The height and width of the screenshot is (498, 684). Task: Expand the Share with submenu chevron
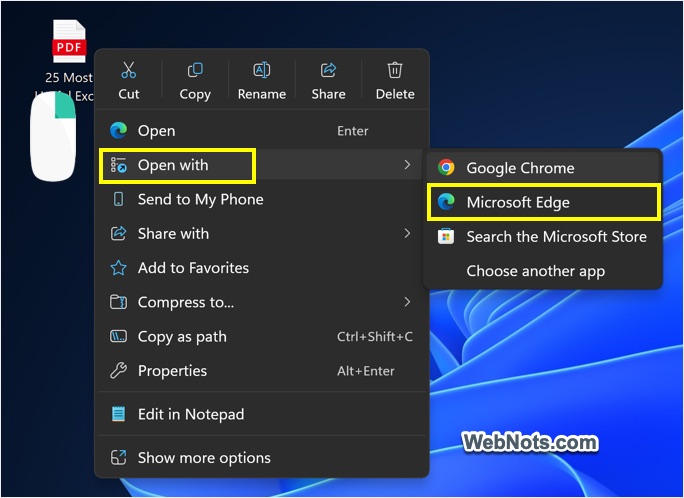(407, 233)
